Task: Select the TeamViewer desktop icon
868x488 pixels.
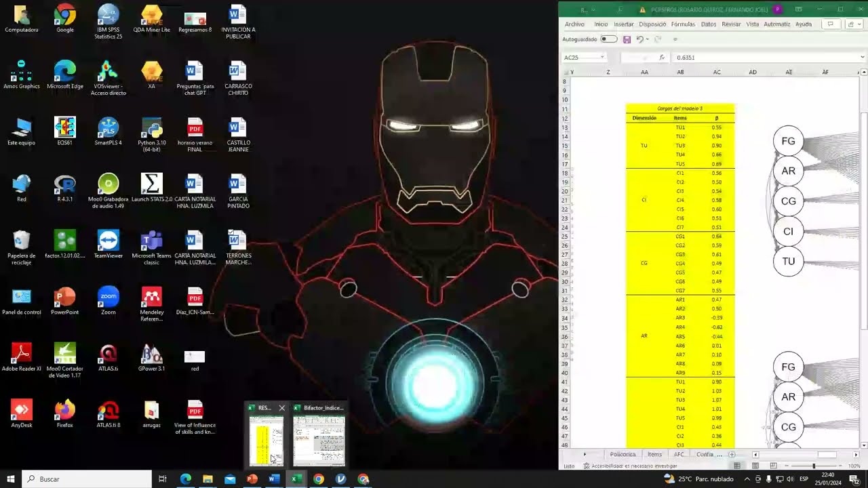Action: pyautogui.click(x=108, y=244)
